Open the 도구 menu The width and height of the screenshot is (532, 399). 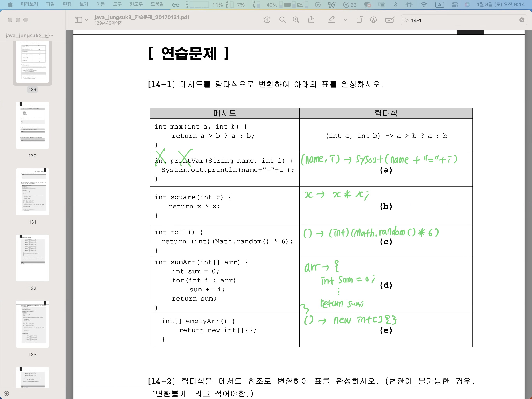point(117,4)
